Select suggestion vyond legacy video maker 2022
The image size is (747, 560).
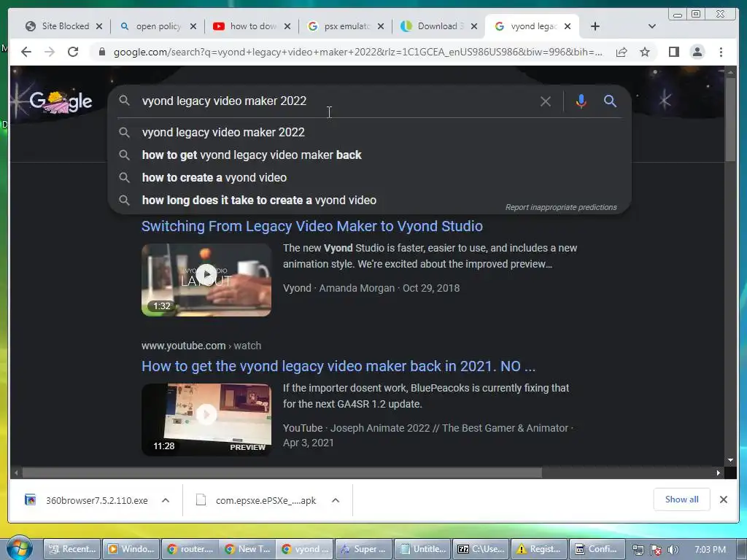coord(369,133)
